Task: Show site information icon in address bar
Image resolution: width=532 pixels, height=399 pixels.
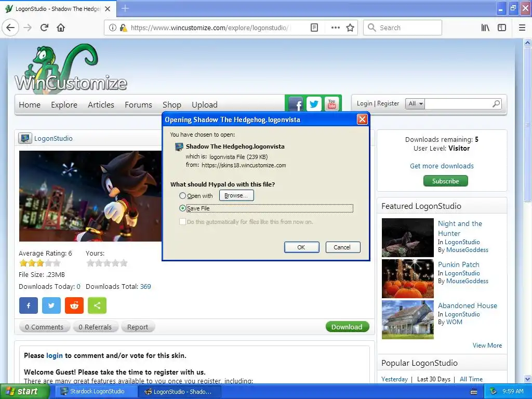Action: (112, 28)
